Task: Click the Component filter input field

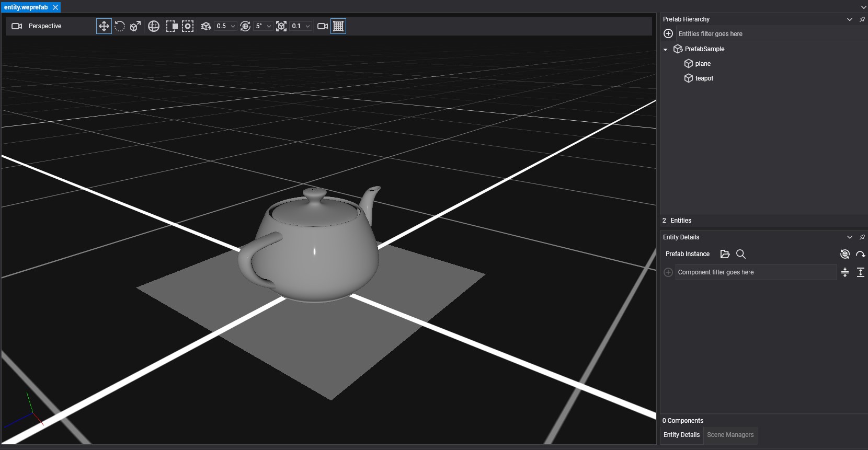Action: point(756,272)
